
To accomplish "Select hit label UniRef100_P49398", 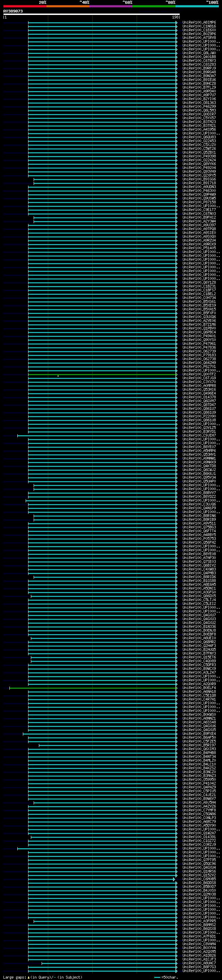I will click(x=199, y=156).
